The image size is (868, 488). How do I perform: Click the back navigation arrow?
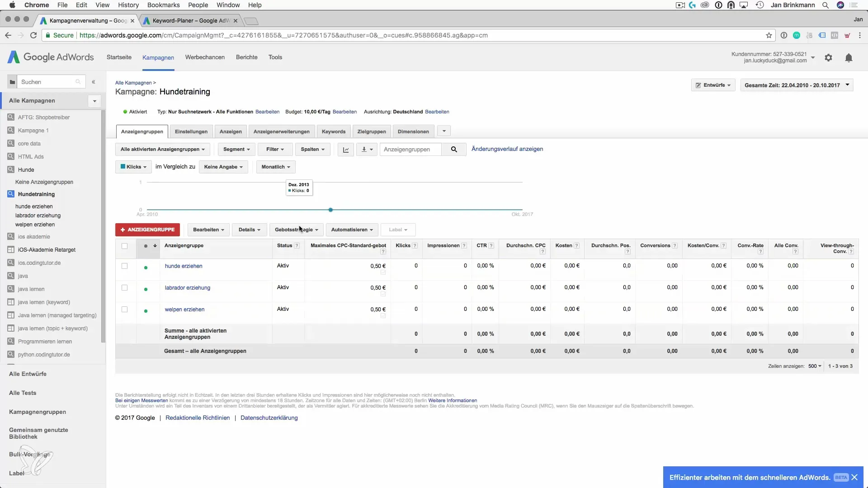pos(8,35)
